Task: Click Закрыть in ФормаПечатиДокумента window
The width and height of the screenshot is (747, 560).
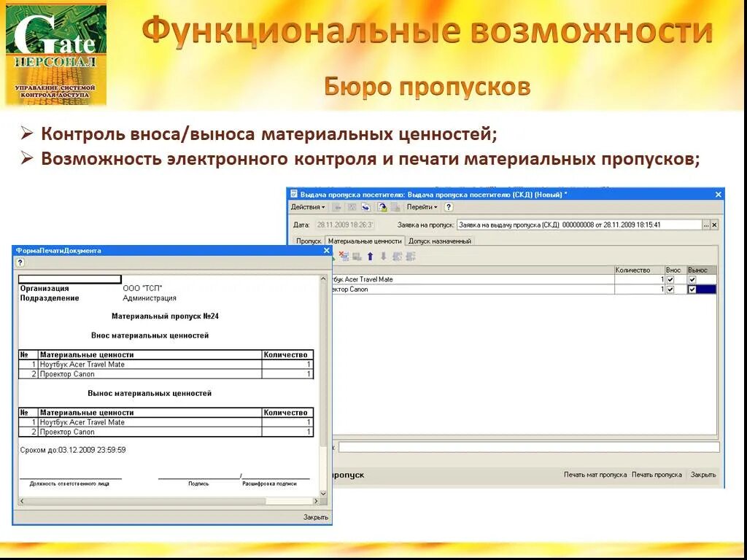Action: pos(315,517)
